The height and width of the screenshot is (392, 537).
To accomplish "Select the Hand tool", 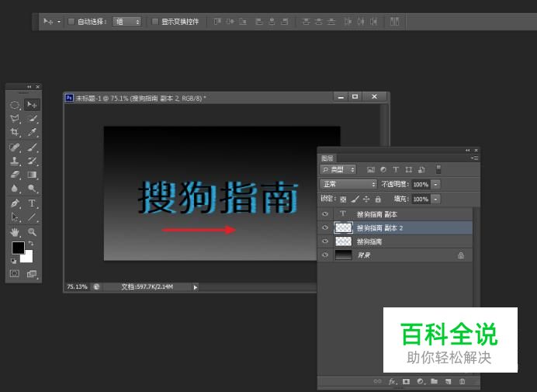I will (x=15, y=232).
